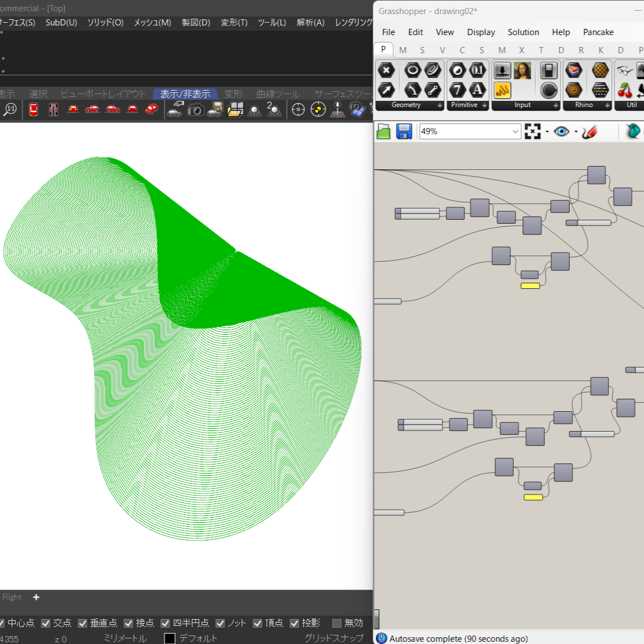Toggle the 頂点 osnap checkbox
Viewport: 644px width, 644px height.
pos(258,623)
